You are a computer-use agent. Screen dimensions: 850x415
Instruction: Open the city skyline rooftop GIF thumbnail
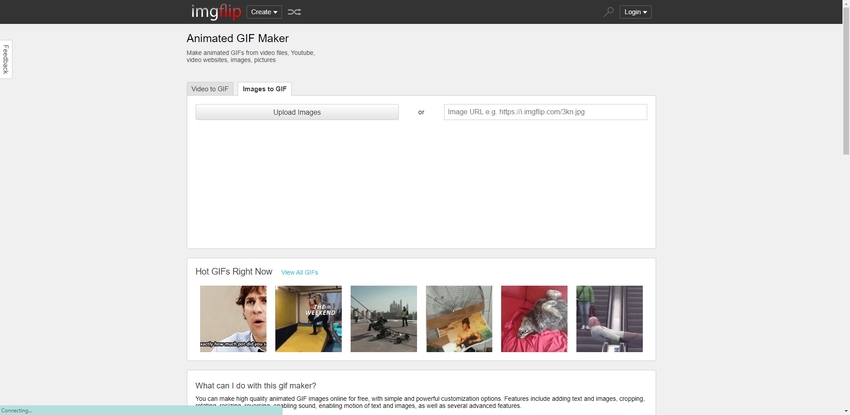pyautogui.click(x=383, y=319)
